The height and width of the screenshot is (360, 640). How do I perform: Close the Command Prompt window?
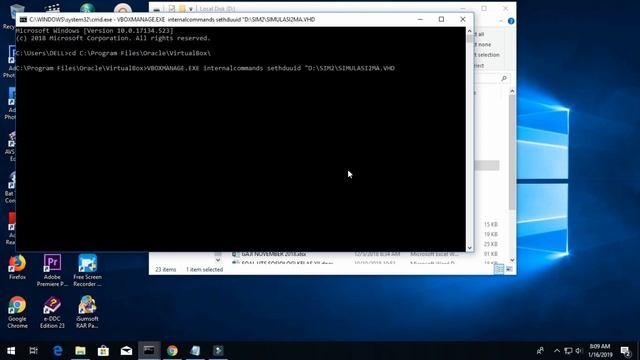[x=462, y=19]
